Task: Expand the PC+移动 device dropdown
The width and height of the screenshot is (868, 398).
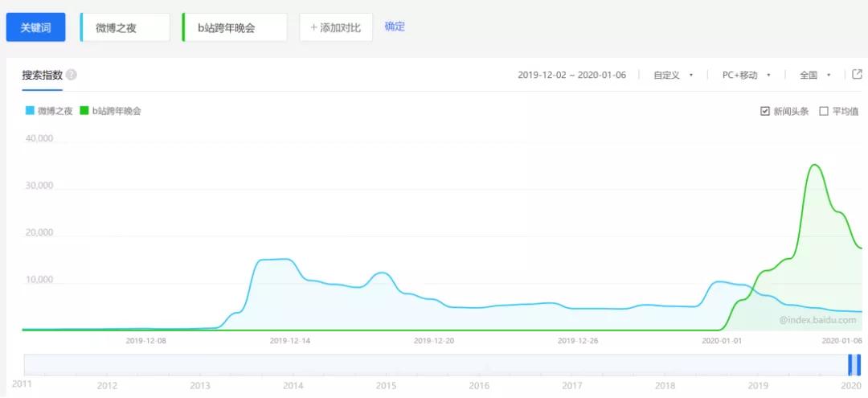Action: [x=746, y=75]
